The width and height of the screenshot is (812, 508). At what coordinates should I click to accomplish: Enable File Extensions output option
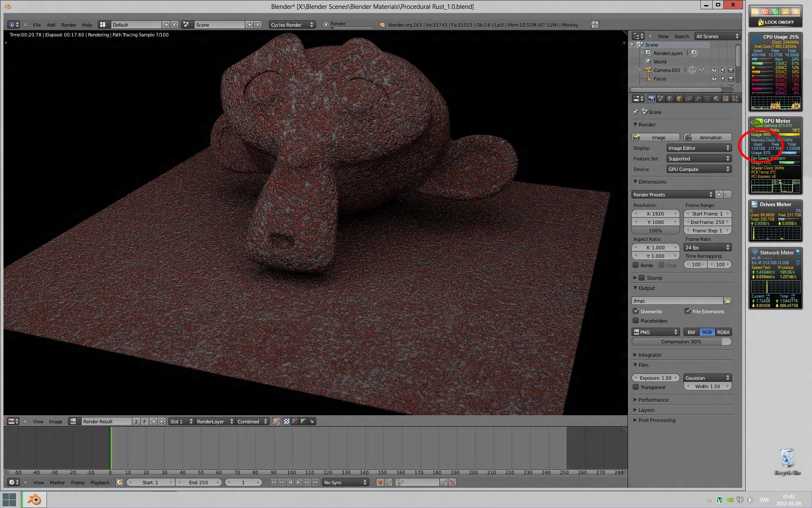688,311
